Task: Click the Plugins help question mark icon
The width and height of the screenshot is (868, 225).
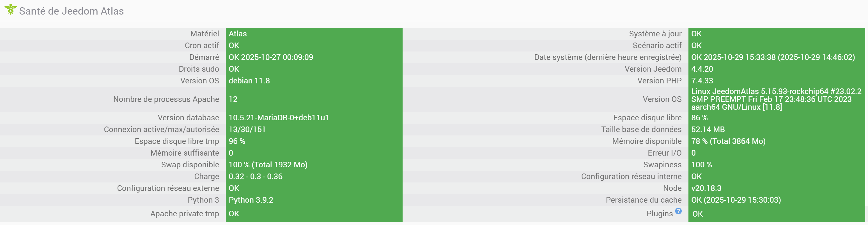Action: [678, 211]
